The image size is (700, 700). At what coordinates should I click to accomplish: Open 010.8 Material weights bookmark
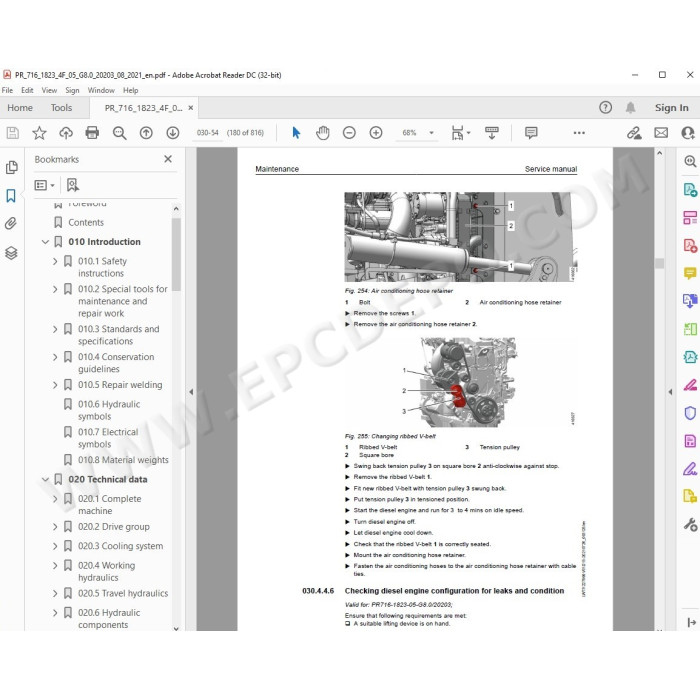123,460
